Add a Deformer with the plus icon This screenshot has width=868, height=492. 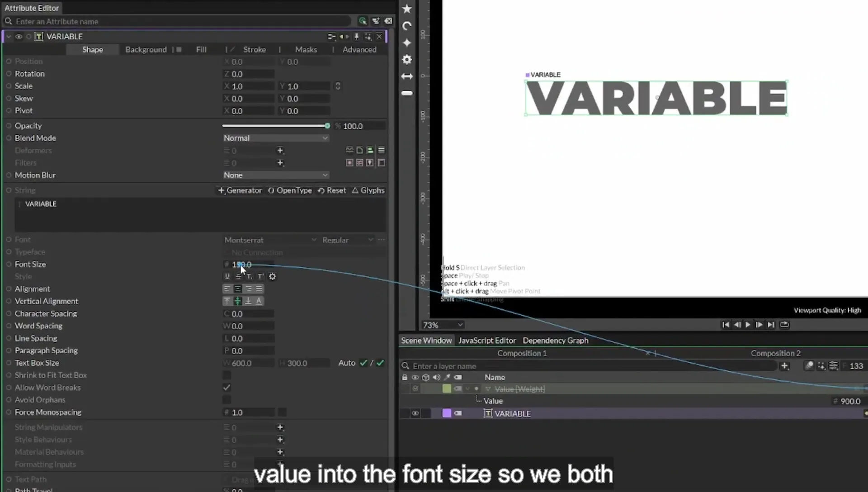click(280, 150)
